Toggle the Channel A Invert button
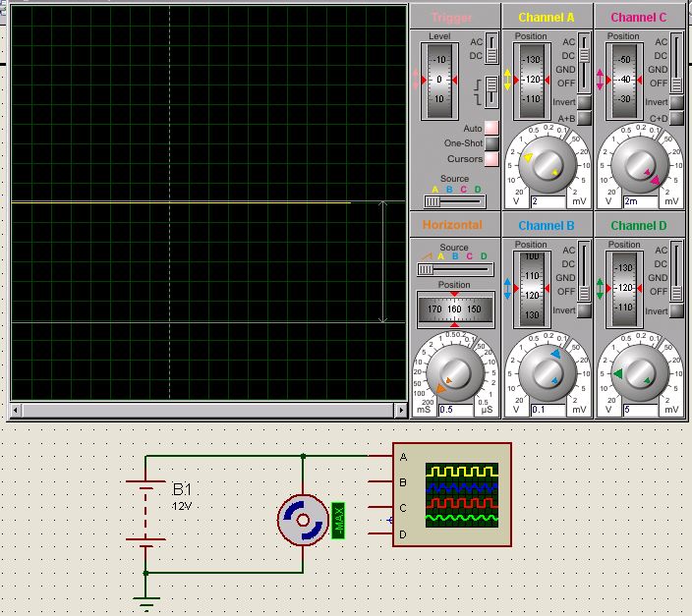This screenshot has width=692, height=616. point(584,102)
